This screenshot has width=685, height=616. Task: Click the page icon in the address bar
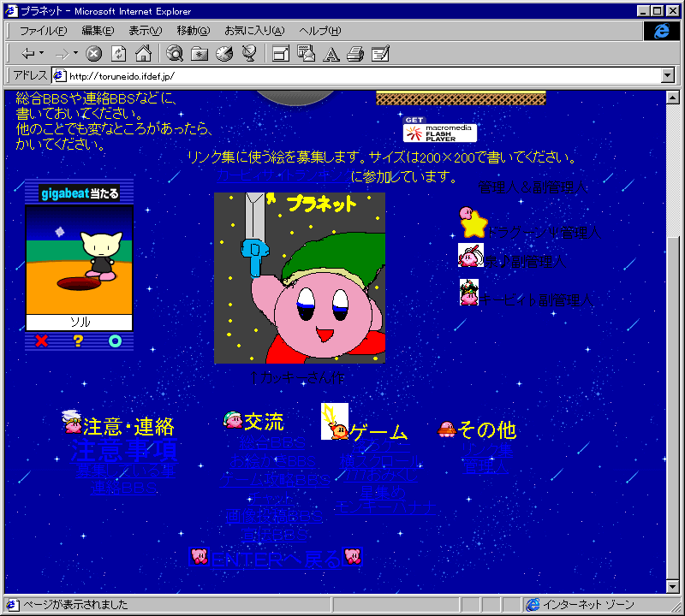click(x=59, y=76)
